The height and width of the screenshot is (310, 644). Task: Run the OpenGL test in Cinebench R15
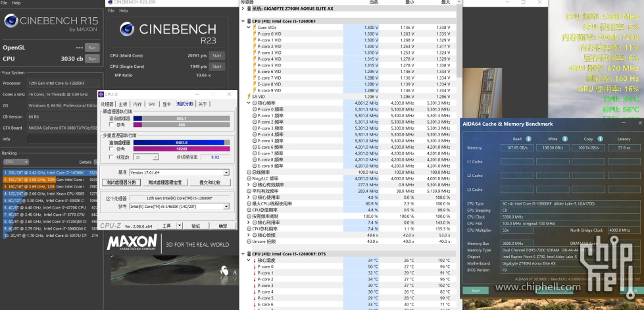pyautogui.click(x=92, y=47)
